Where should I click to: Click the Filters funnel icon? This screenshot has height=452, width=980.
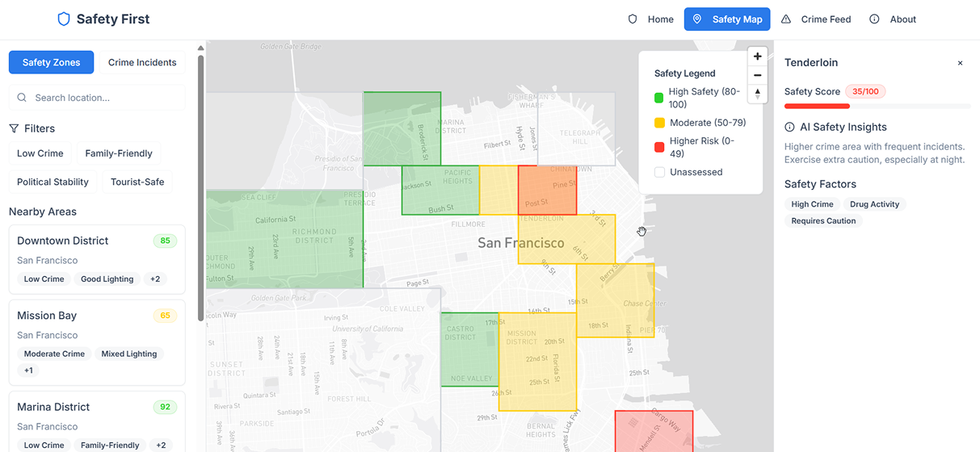(14, 128)
